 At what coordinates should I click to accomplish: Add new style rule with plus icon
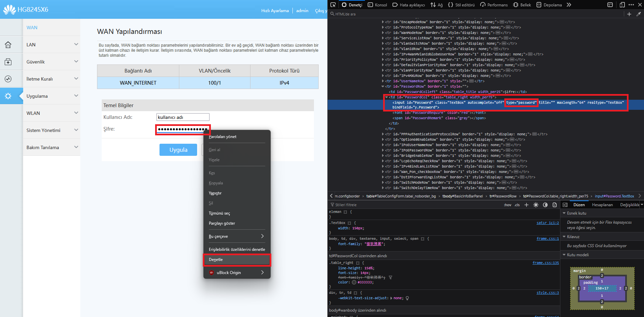point(526,205)
